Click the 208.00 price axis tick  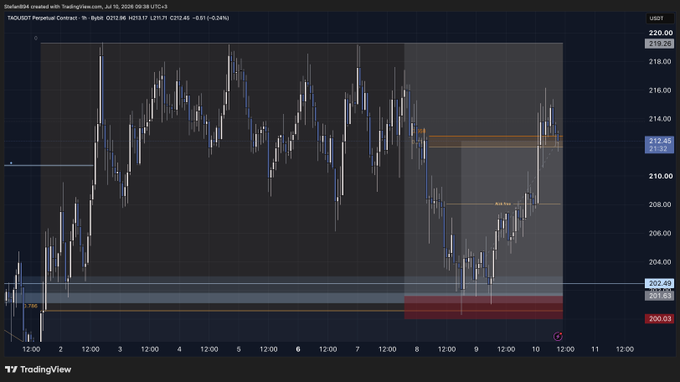[660, 205]
